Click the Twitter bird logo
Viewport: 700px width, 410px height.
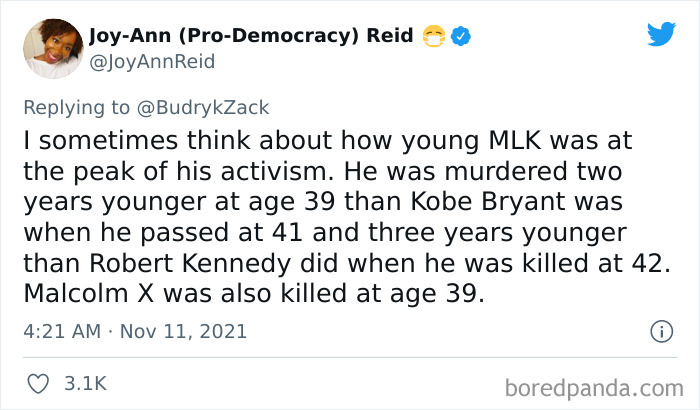(x=661, y=34)
